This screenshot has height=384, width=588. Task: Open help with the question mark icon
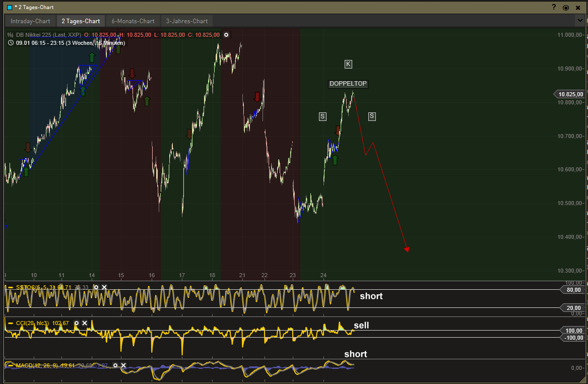554,7
